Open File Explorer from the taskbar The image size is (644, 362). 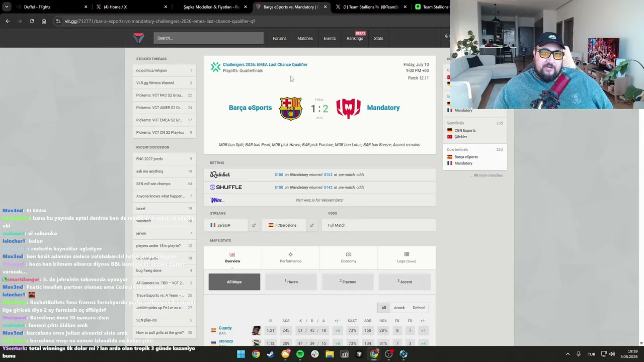tap(330, 354)
